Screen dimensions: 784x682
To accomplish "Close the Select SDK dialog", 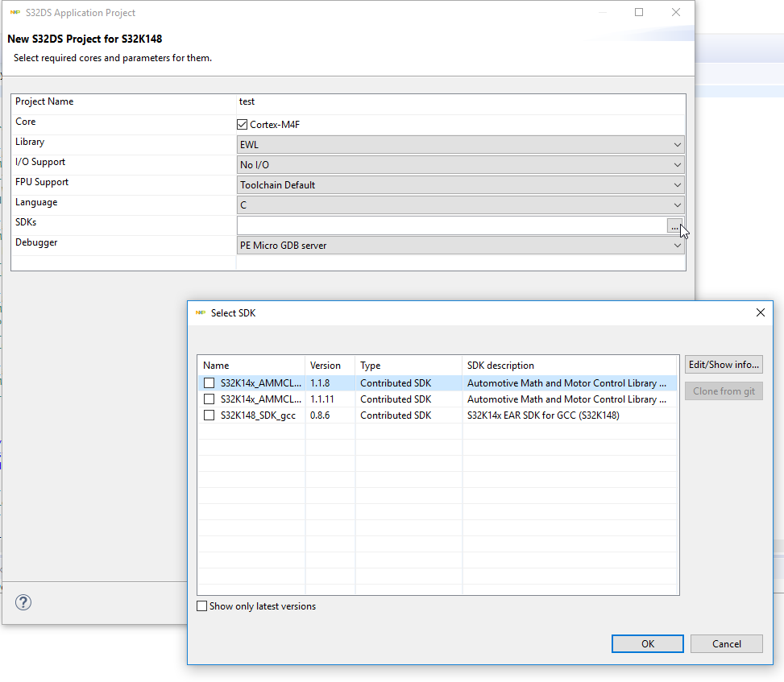I will coord(761,312).
